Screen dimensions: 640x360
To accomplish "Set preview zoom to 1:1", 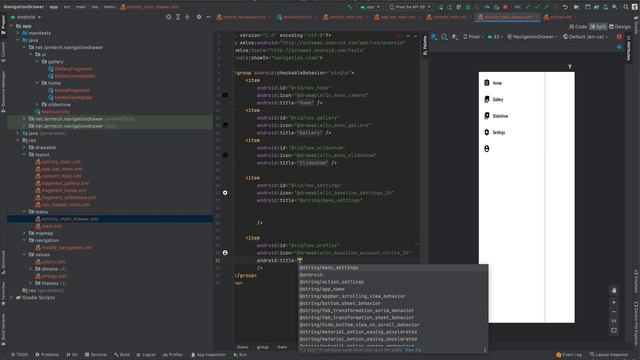I will pos(614,321).
